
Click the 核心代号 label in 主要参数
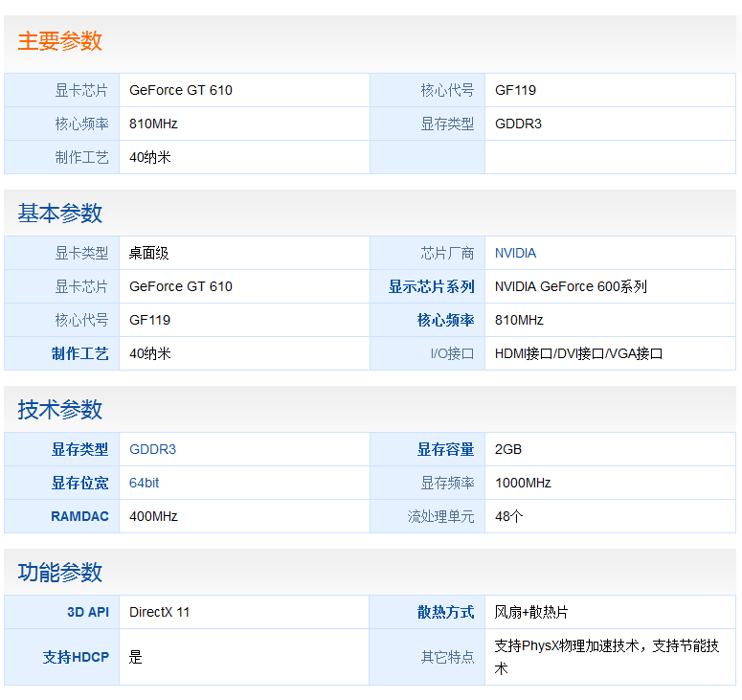click(x=447, y=90)
